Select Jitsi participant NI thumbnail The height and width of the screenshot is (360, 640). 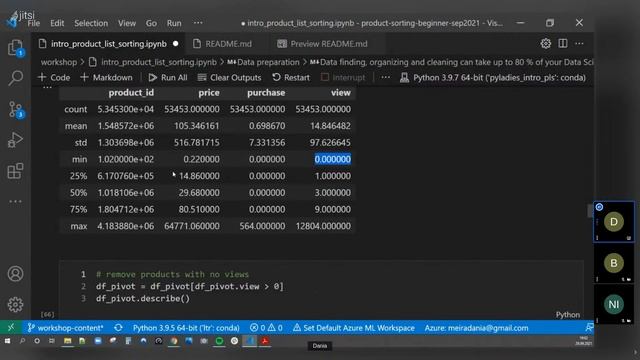(613, 304)
